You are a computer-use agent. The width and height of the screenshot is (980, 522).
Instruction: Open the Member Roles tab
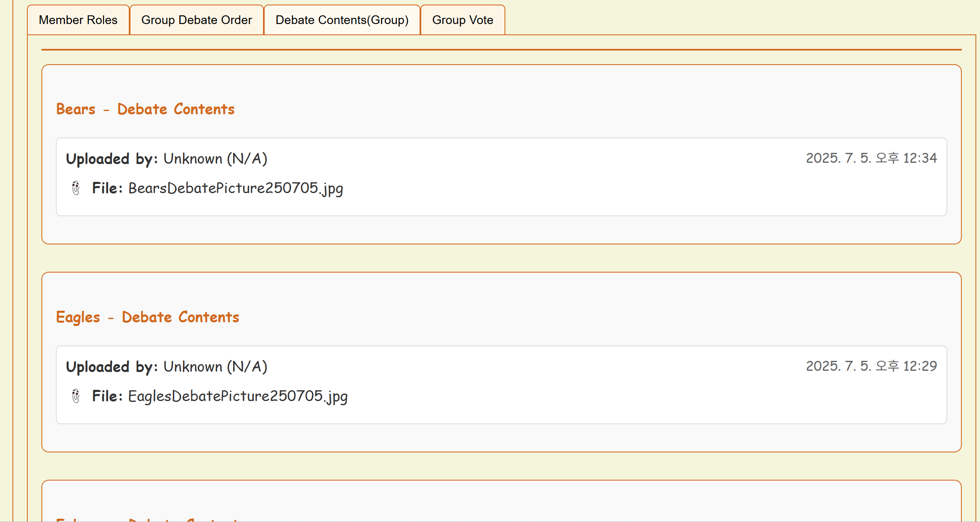pos(78,20)
